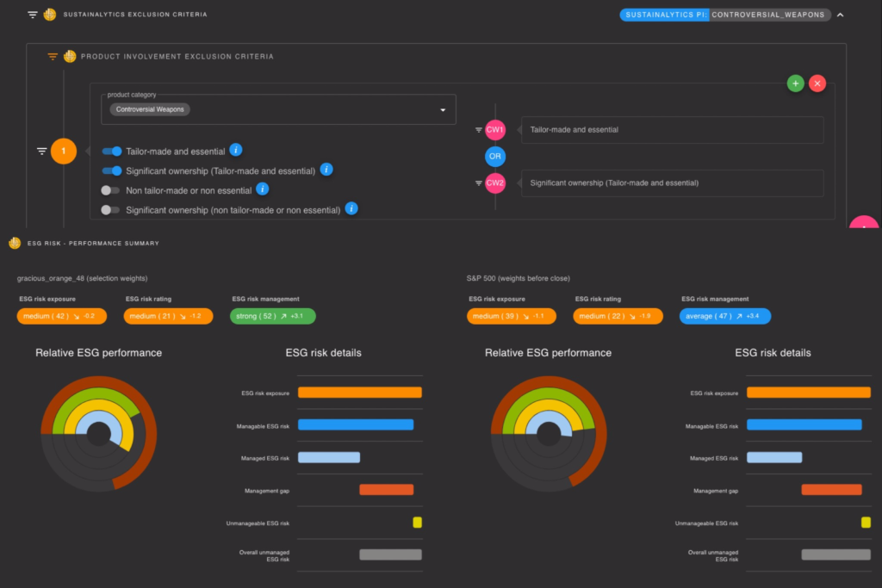Screen dimensions: 882x588
Task: Click S&P 500 light blue Managed ESG risk bar
Action: point(774,458)
